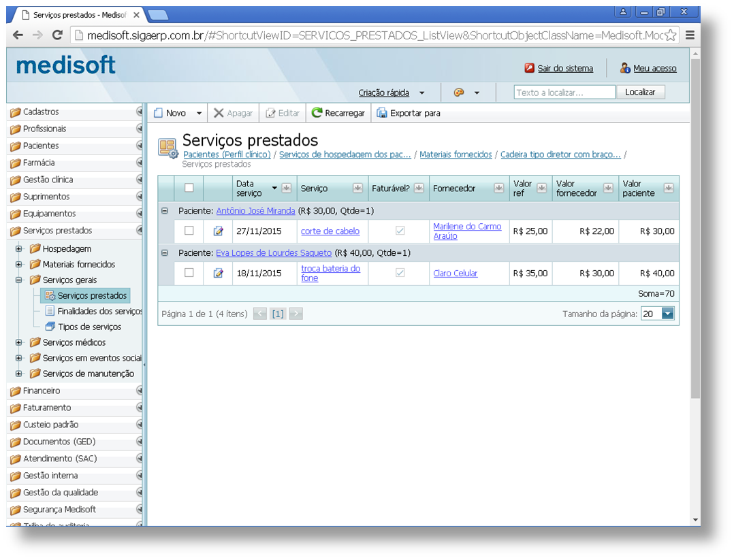Click the Texto a localizar search field
The image size is (734, 560).
(564, 92)
